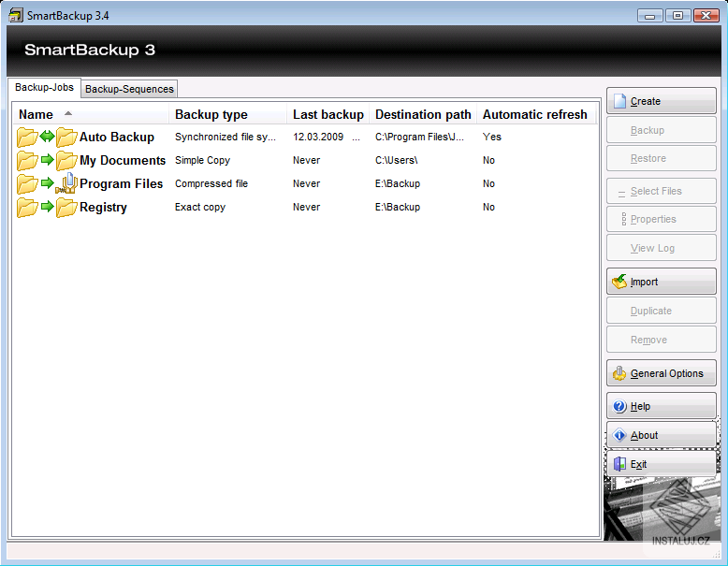This screenshot has width=728, height=566.
Task: Click the Properties button's dotted icon
Action: pos(623,219)
